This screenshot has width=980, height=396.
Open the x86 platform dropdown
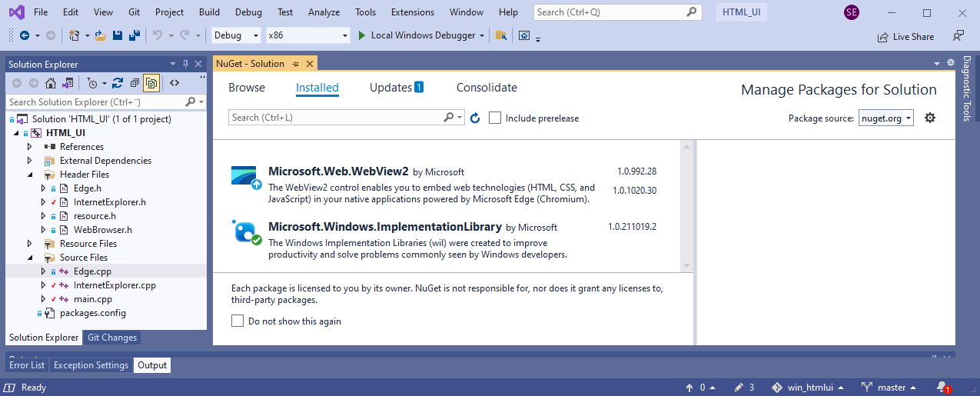click(x=307, y=35)
